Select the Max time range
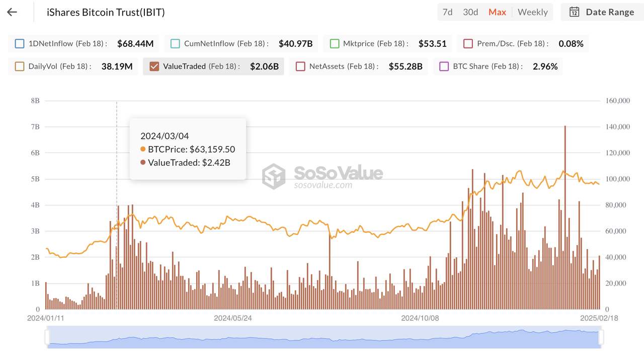This screenshot has height=351, width=644. point(497,12)
